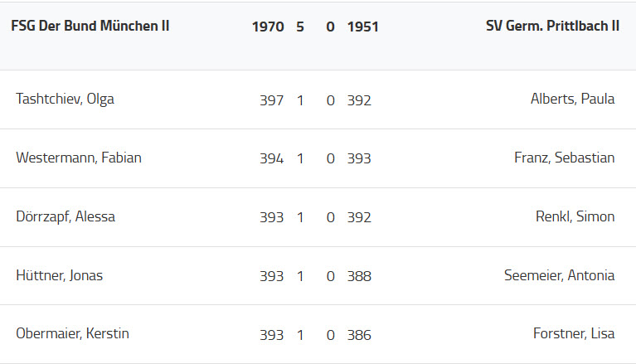Screen dimensions: 636x364
Task: Open shooter Westermann, Fabian
Action: 79,158
